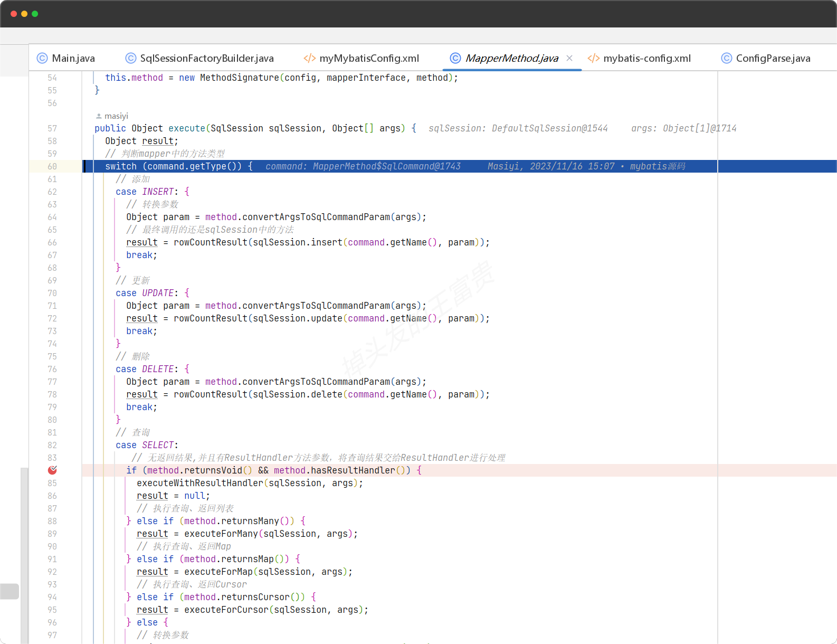Click the author person icon beside masiyi

click(x=99, y=116)
